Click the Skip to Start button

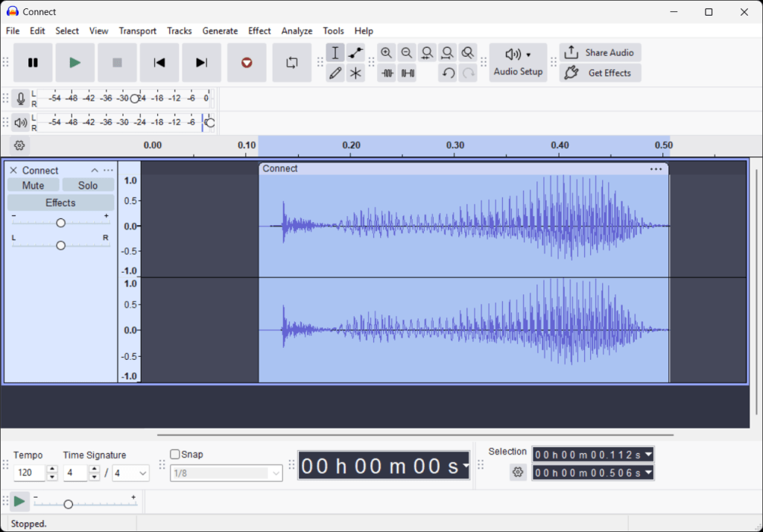(x=159, y=63)
